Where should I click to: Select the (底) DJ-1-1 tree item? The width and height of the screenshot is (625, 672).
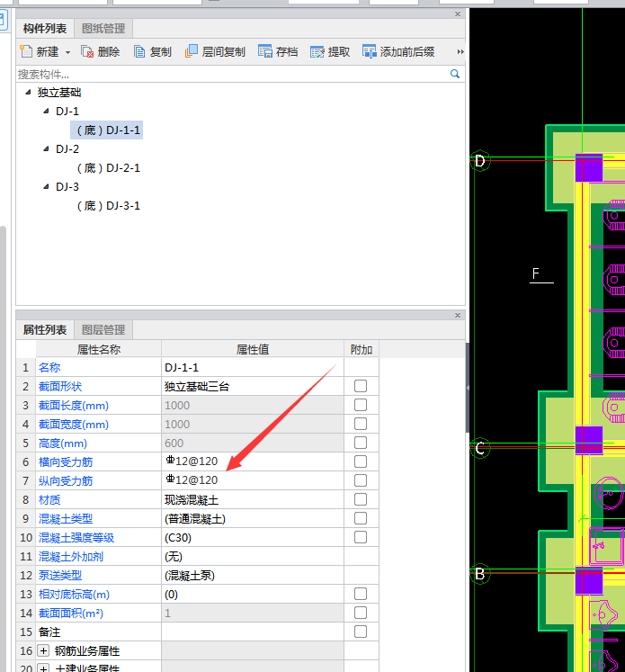pyautogui.click(x=106, y=130)
